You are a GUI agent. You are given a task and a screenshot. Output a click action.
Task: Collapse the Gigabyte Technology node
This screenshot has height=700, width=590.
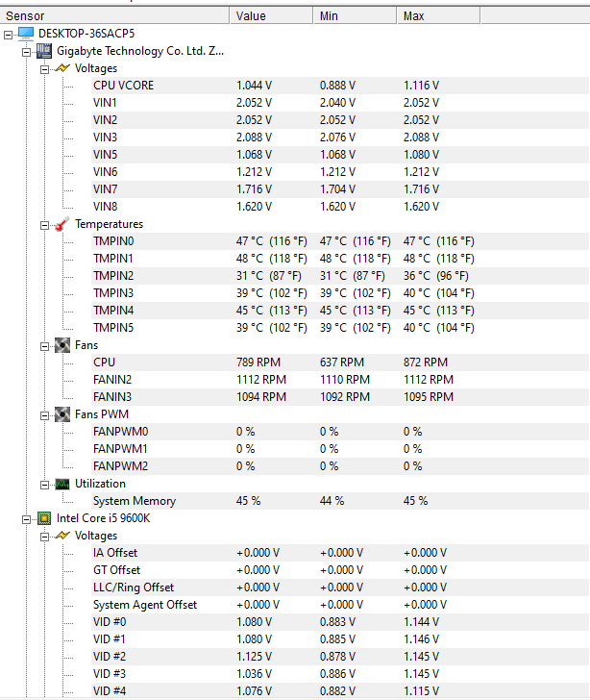pyautogui.click(x=26, y=52)
